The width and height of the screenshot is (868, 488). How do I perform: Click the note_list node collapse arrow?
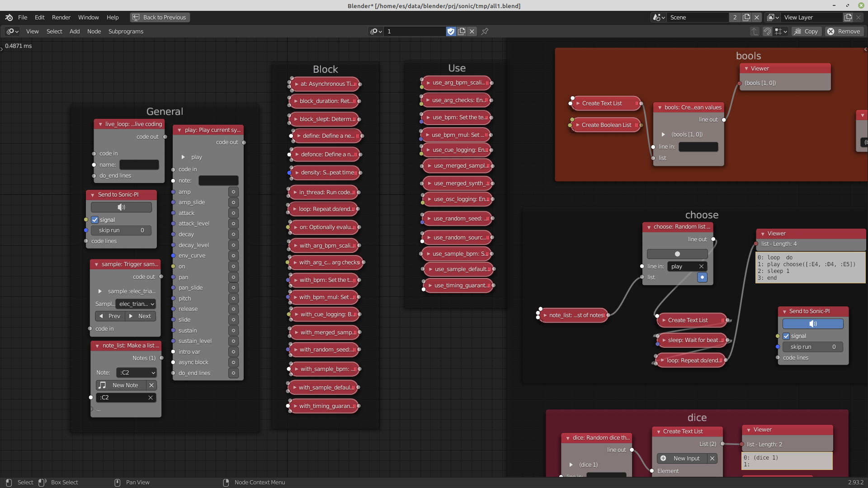pyautogui.click(x=97, y=346)
